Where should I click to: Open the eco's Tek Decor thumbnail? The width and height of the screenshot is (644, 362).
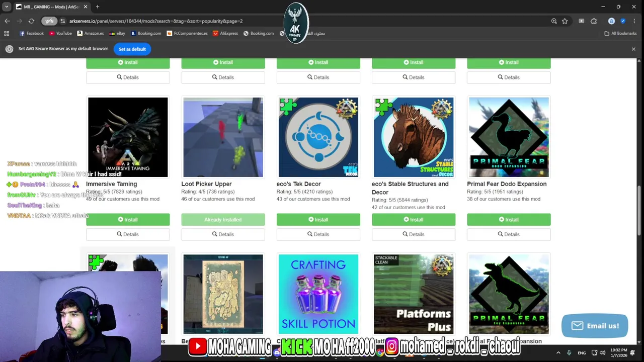pyautogui.click(x=318, y=137)
